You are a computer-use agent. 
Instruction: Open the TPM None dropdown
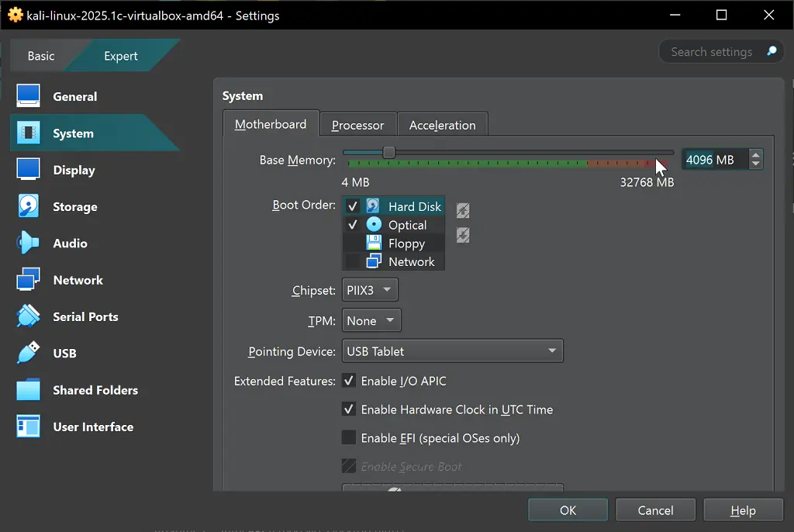pyautogui.click(x=371, y=320)
